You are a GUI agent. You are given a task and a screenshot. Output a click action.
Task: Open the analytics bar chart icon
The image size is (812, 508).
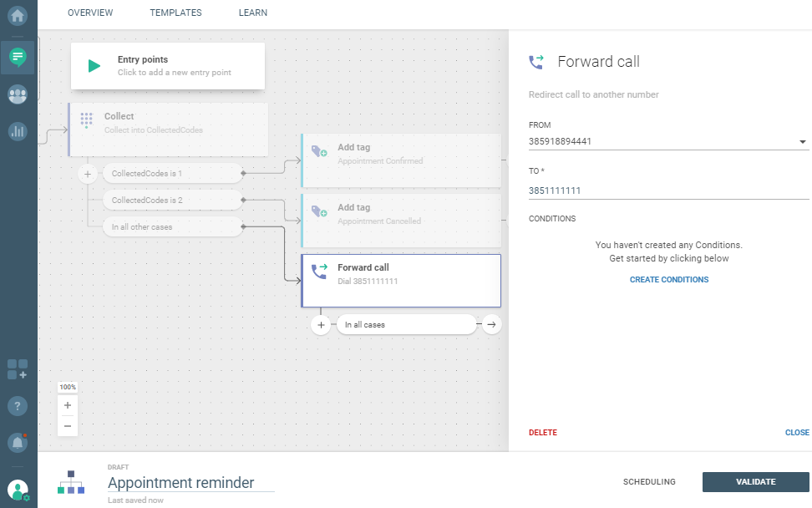pos(18,131)
